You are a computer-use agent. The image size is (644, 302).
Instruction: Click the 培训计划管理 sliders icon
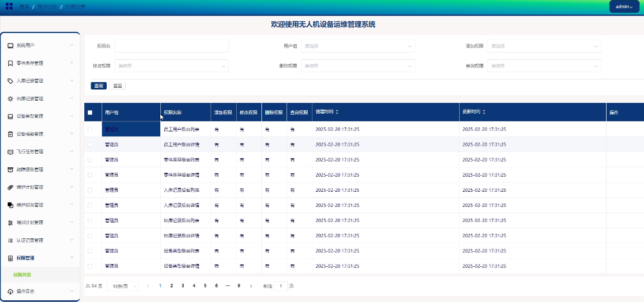point(11,223)
